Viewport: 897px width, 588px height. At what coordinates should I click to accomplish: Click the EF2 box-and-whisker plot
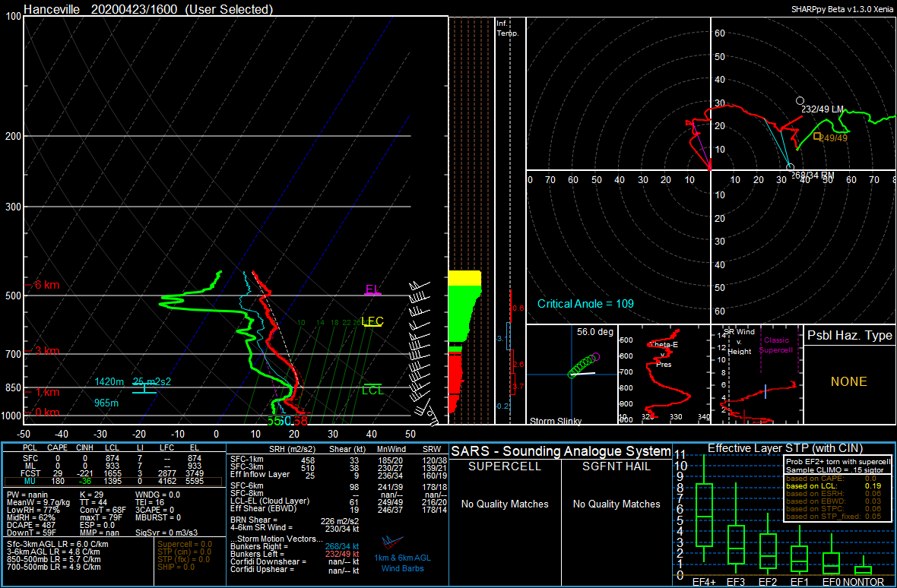(768, 543)
